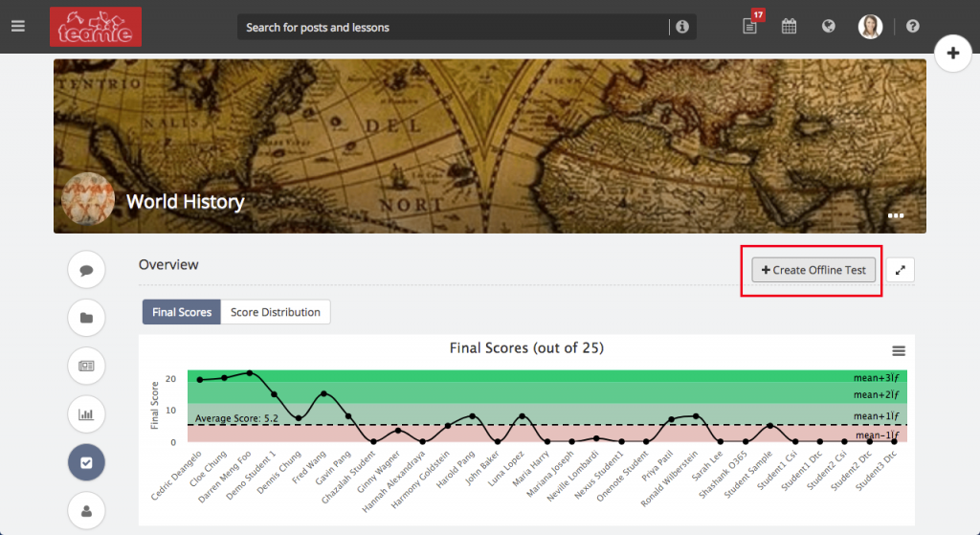Click the 'Luna Lopez' axis label
Image resolution: width=980 pixels, height=535 pixels.
[x=507, y=469]
